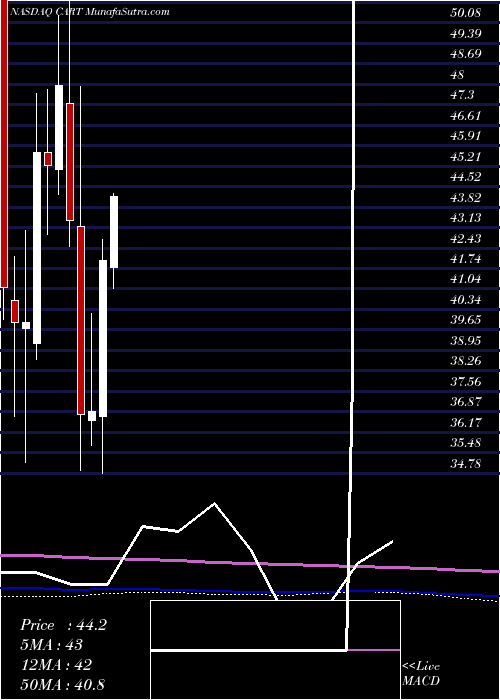Image resolution: width=500 pixels, height=700 pixels.
Task: Click the 48 price axis label
Action: pyautogui.click(x=458, y=75)
